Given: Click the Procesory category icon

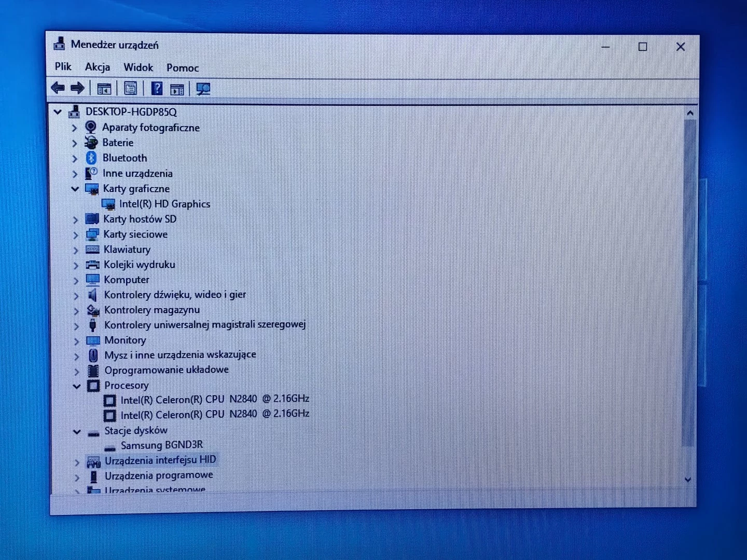Looking at the screenshot, I should (93, 386).
